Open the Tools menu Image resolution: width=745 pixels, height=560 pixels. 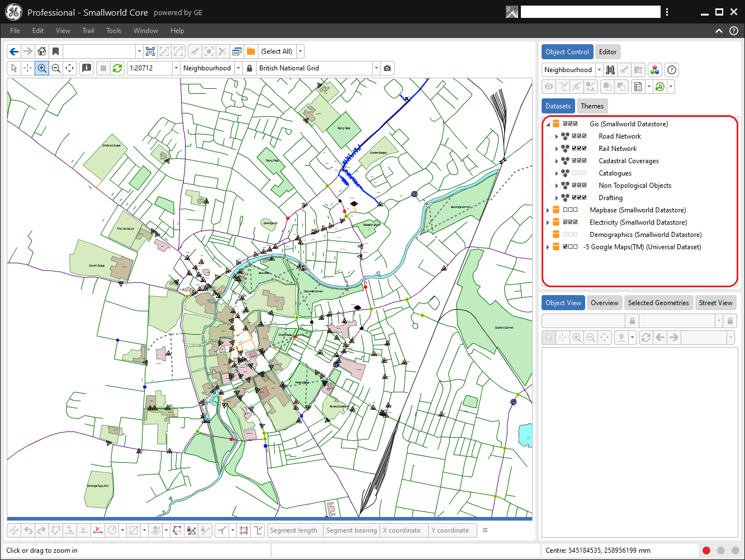[113, 31]
